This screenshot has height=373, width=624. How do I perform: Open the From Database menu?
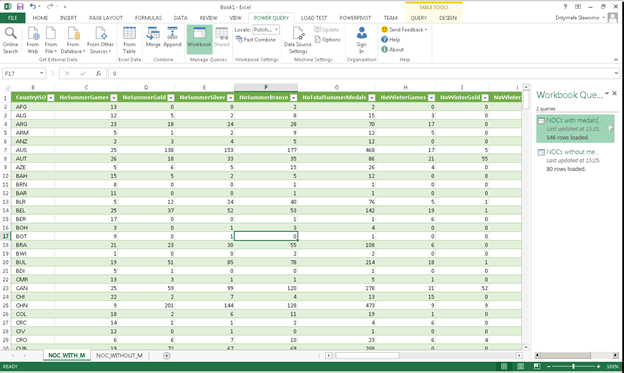73,40
